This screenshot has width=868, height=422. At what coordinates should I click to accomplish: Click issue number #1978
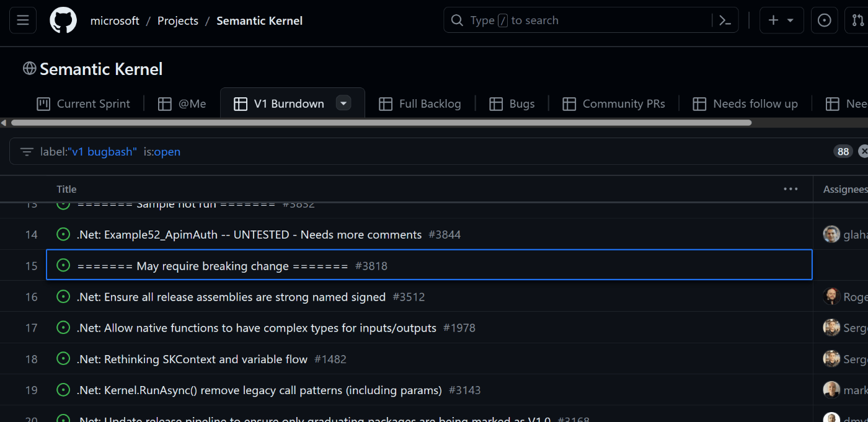[459, 328]
